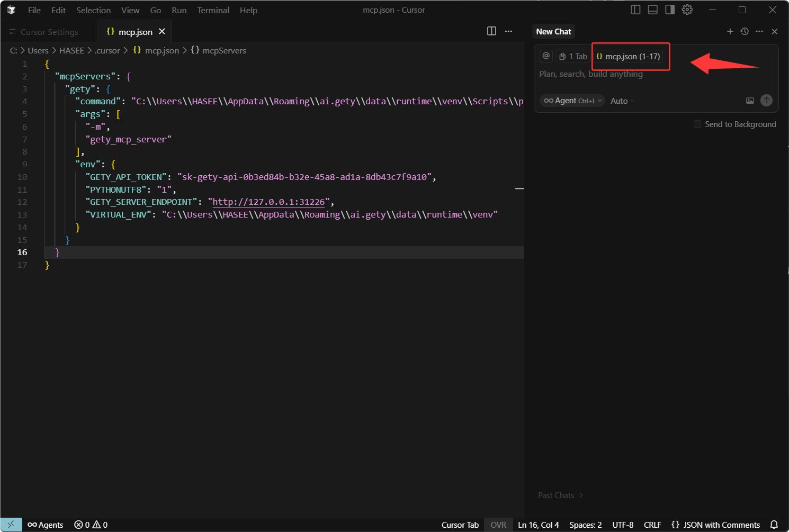
Task: Click HASEE in breadcrumb path
Action: pos(71,50)
